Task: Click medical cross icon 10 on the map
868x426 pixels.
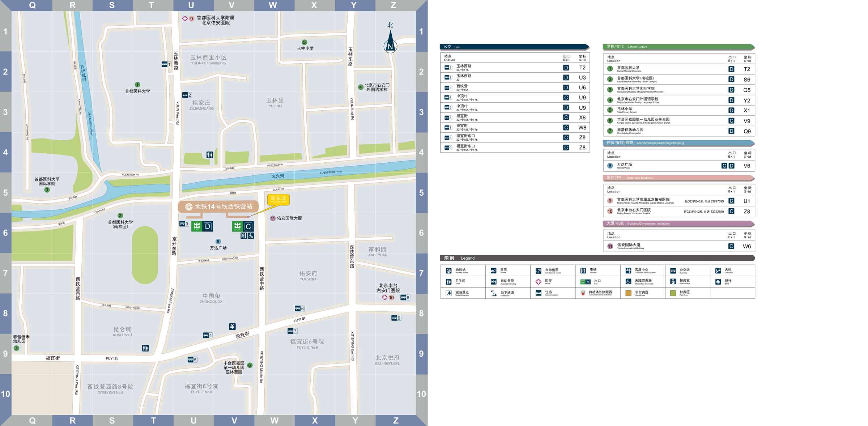Action: [x=385, y=297]
